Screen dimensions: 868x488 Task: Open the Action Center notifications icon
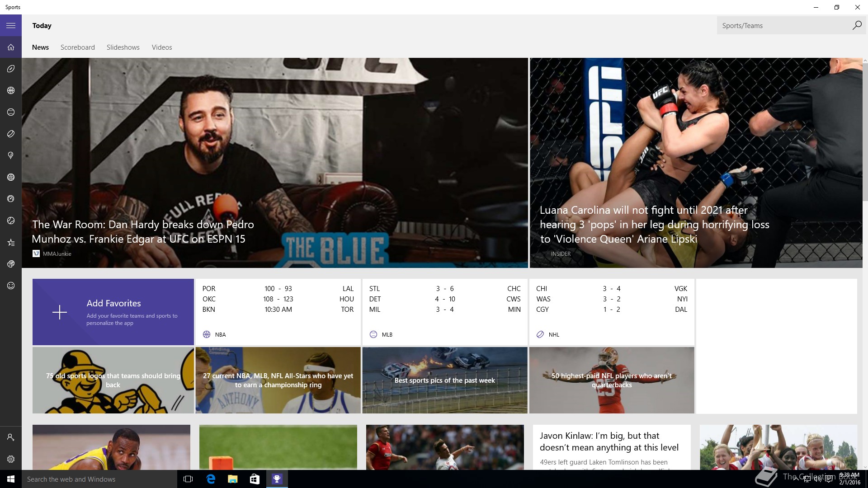(829, 479)
